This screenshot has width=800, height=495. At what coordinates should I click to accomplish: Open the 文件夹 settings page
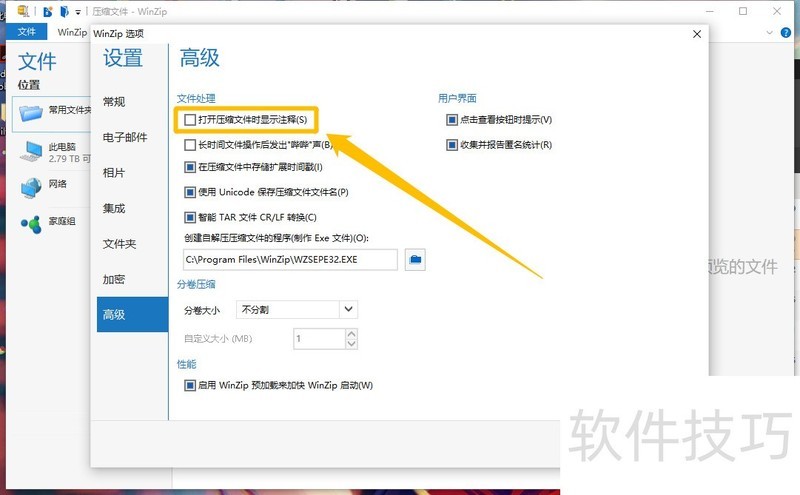pos(132,244)
